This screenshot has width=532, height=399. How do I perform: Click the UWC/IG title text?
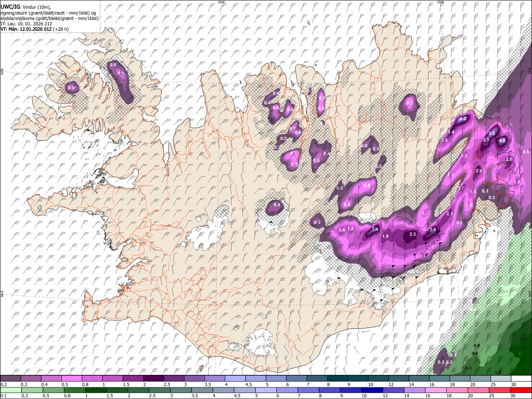click(x=10, y=7)
